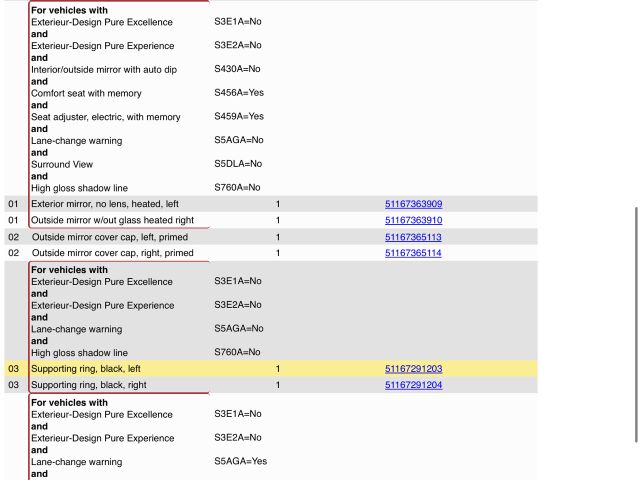The height and width of the screenshot is (480, 640).
Task: Click the 'Comfort seat with memory' condition
Action: pyautogui.click(x=88, y=93)
